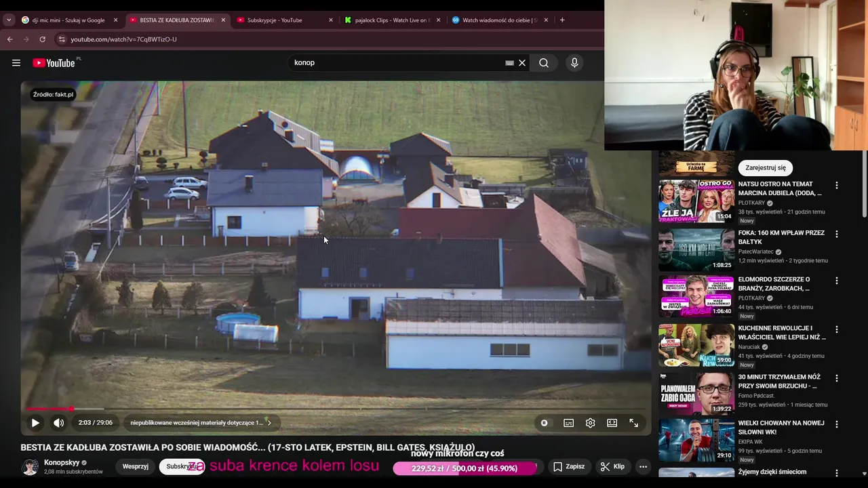
Task: Click the 'Źródło: fakt.pl' label on video
Action: click(53, 95)
